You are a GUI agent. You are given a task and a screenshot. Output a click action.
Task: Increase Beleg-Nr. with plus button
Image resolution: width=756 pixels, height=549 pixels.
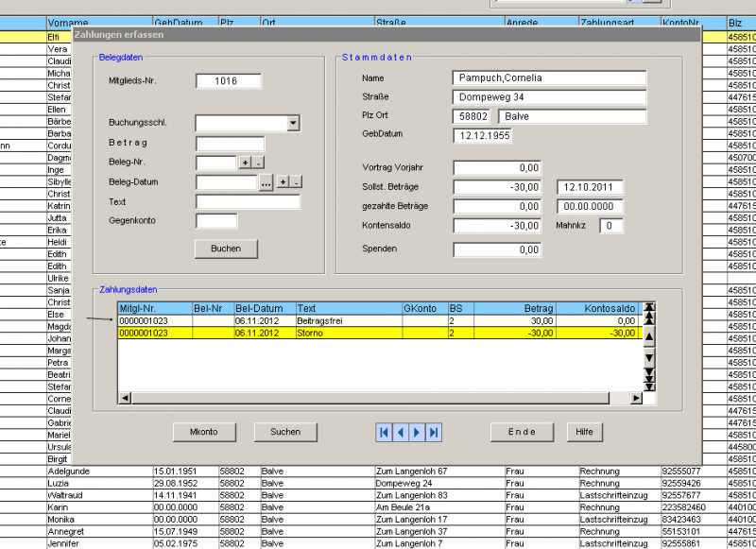coord(245,163)
